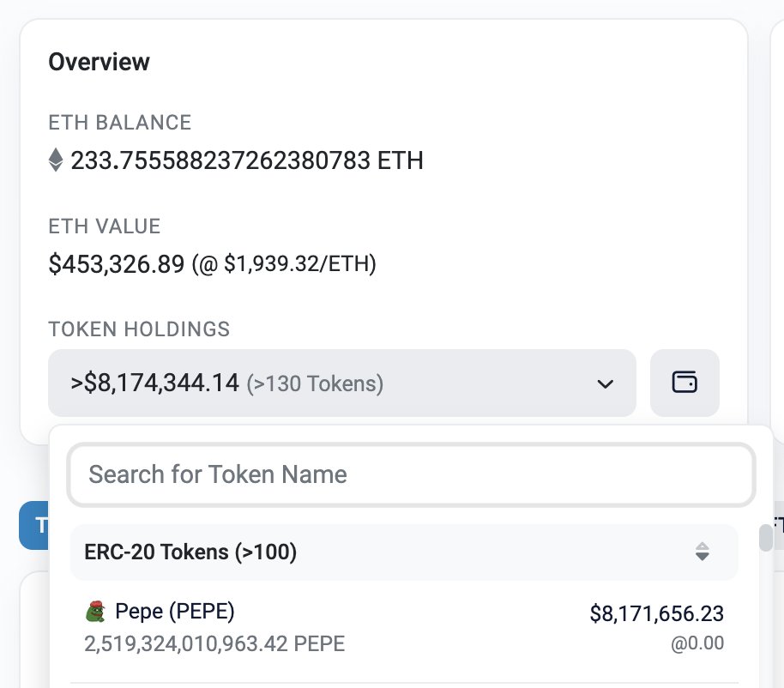Click the $8,171,656.23 Pepe value
This screenshot has width=784, height=688.
point(656,613)
